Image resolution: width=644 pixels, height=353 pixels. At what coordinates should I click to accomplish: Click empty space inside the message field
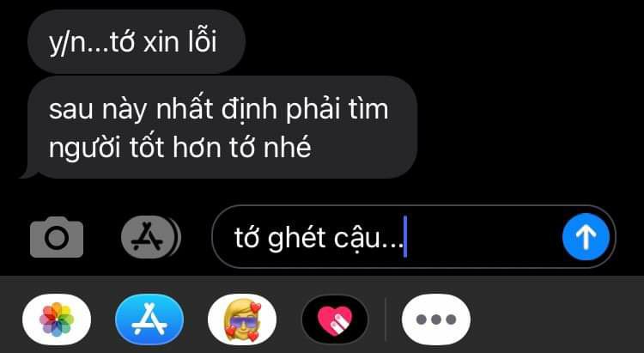coord(484,237)
